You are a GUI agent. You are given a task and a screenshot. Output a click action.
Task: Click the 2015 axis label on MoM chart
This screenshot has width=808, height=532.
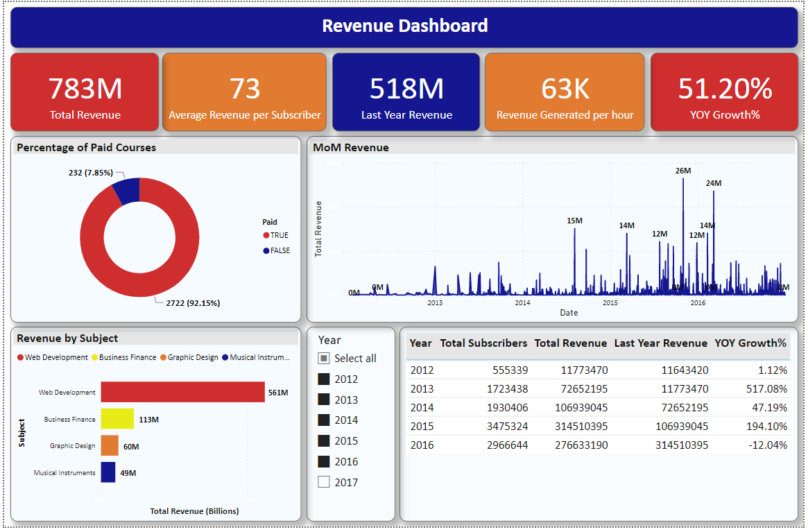610,302
